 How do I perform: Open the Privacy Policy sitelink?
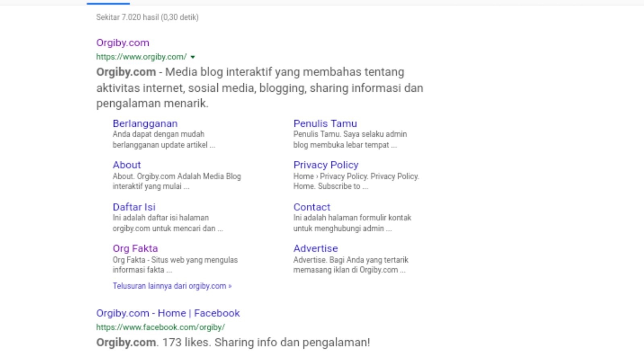pos(326,165)
